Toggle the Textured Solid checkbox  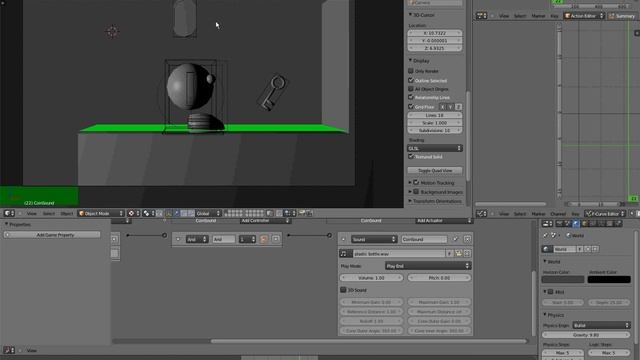tap(411, 156)
